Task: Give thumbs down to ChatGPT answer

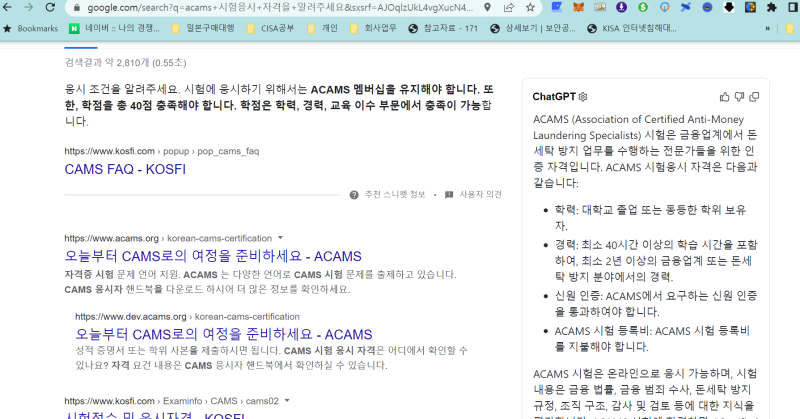Action: coord(739,96)
